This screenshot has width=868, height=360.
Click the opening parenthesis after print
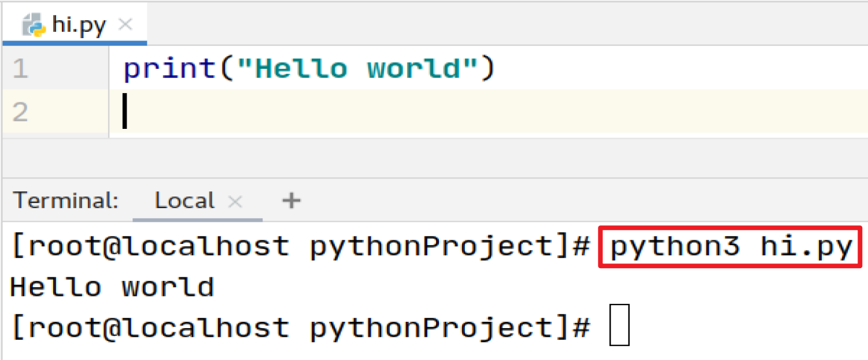pyautogui.click(x=226, y=69)
